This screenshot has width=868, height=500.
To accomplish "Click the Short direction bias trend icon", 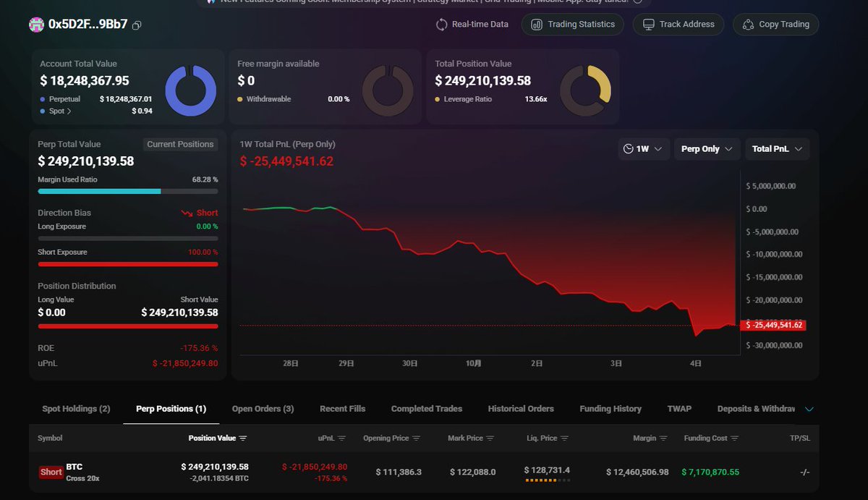I will pyautogui.click(x=187, y=213).
